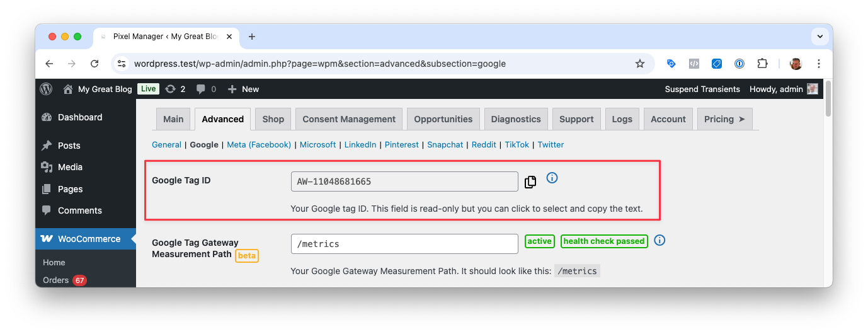Reload the page with the refresh icon
This screenshot has height=334, width=868.
coord(94,64)
